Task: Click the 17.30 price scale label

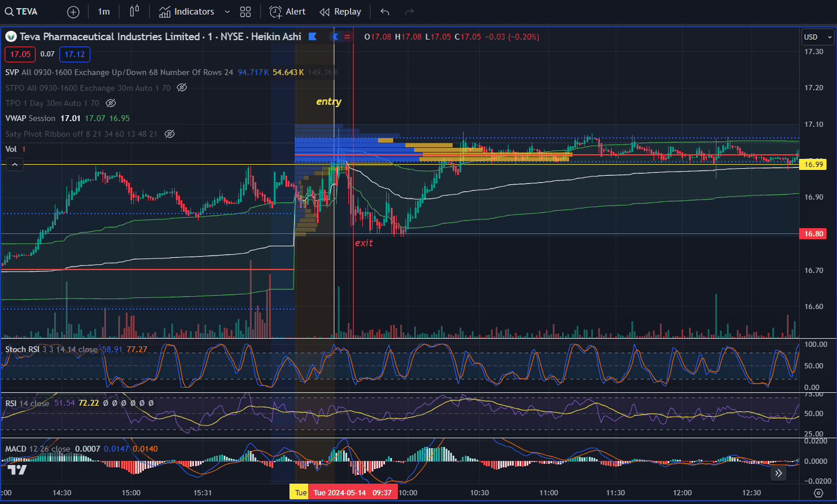Action: [814, 52]
